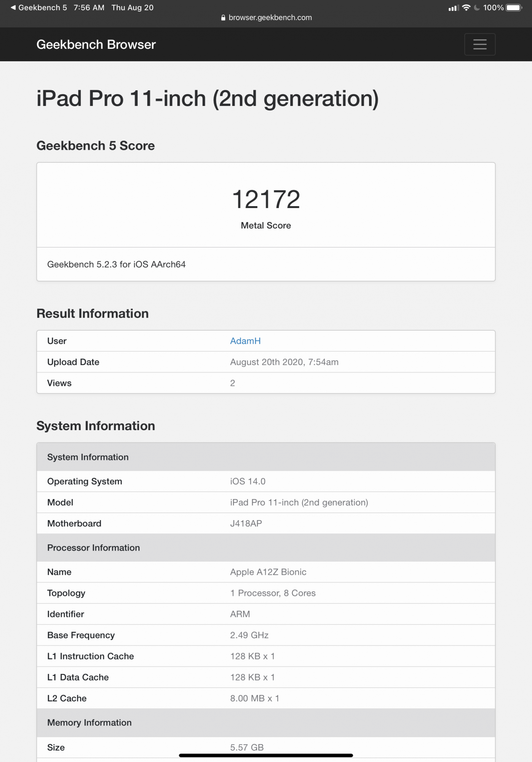This screenshot has width=532, height=762.
Task: Select the Processor Information section header
Action: tap(266, 547)
